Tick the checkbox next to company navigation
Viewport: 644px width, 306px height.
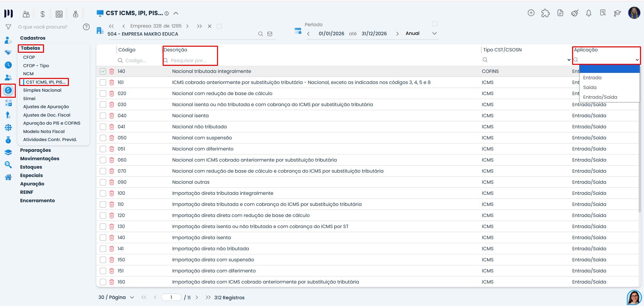219,26
